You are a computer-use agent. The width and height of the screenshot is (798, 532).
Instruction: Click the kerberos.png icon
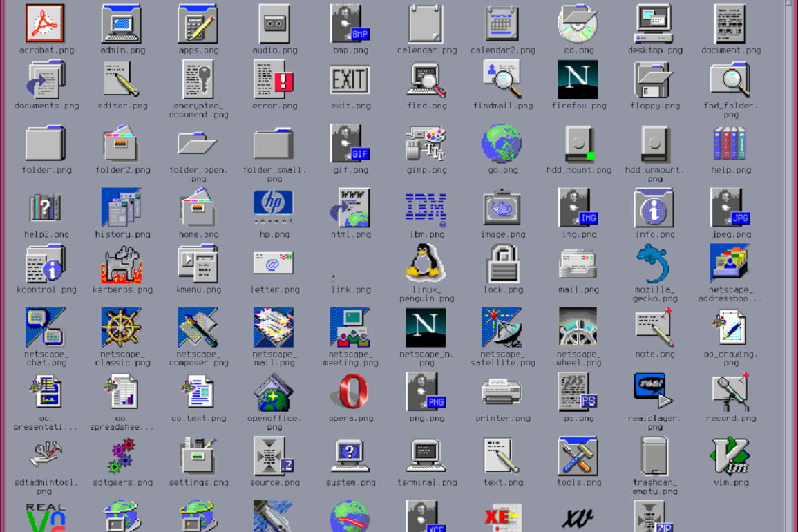click(122, 265)
